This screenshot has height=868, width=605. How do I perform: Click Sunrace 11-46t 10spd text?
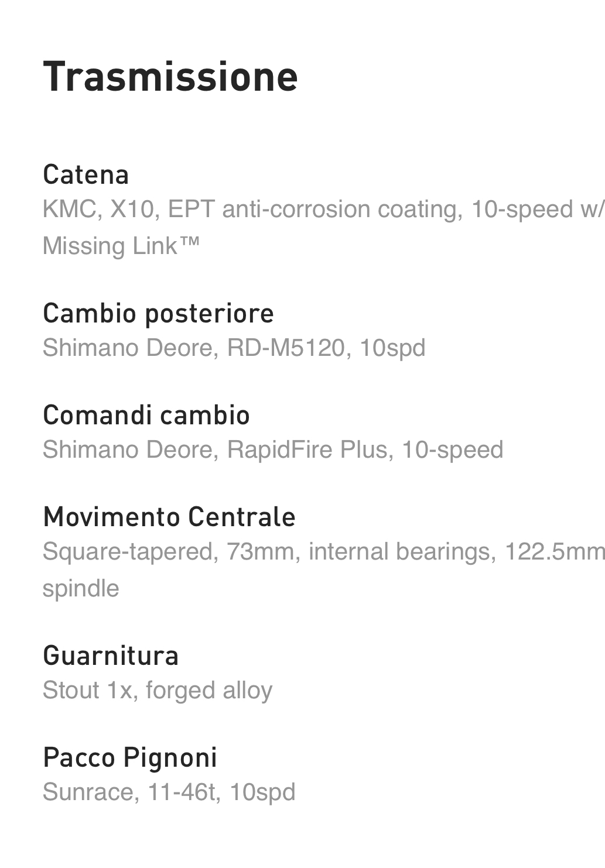tap(169, 792)
